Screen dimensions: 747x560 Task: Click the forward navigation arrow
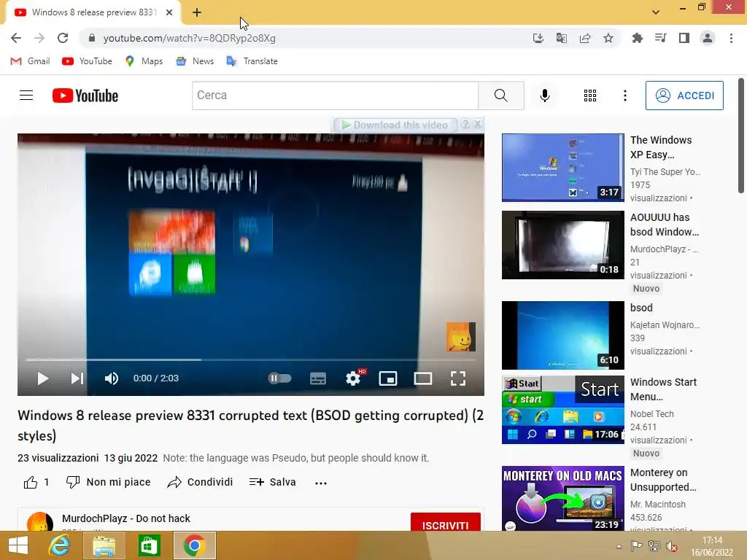(x=39, y=38)
